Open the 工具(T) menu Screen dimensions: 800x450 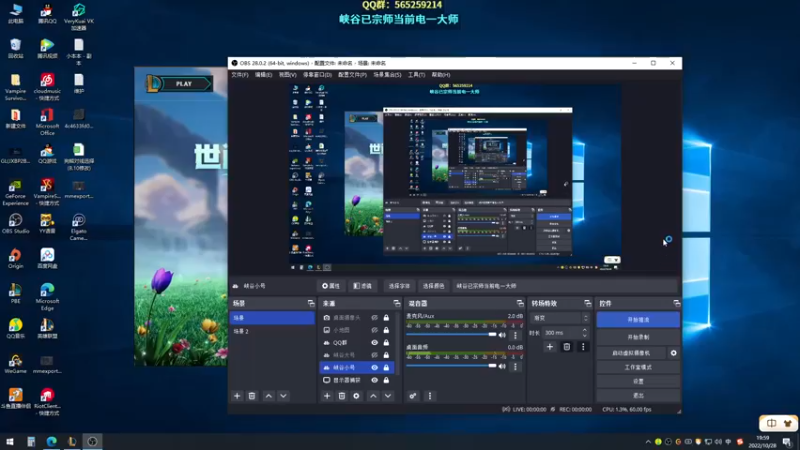pos(416,75)
